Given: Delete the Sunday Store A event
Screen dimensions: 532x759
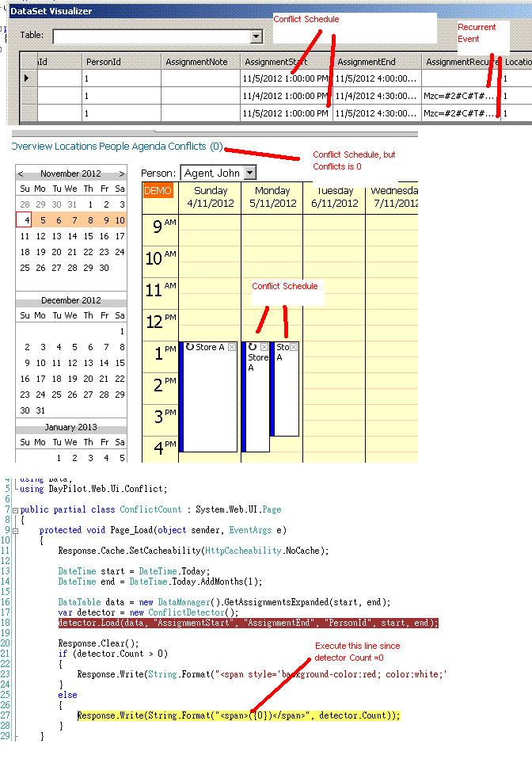Looking at the screenshot, I should (x=232, y=347).
